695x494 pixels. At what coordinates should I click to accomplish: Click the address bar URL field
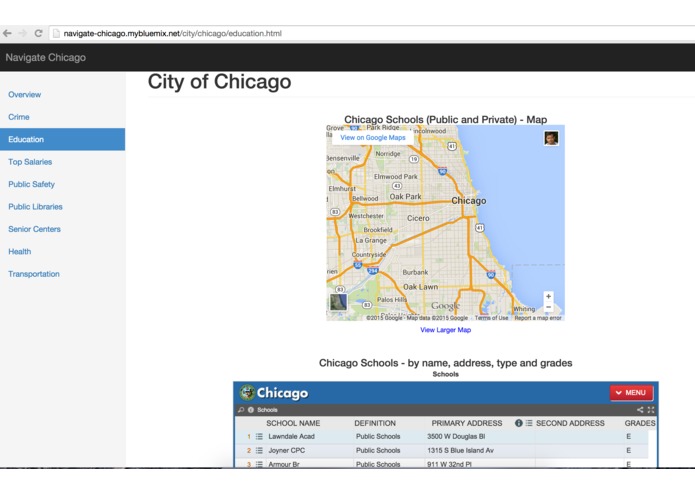tap(372, 33)
